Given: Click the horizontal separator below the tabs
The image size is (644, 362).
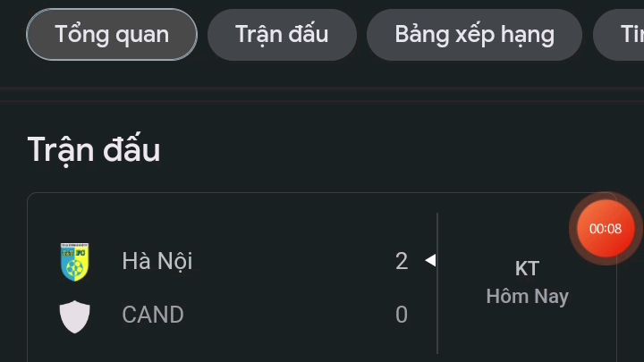Looking at the screenshot, I should click(322, 94).
